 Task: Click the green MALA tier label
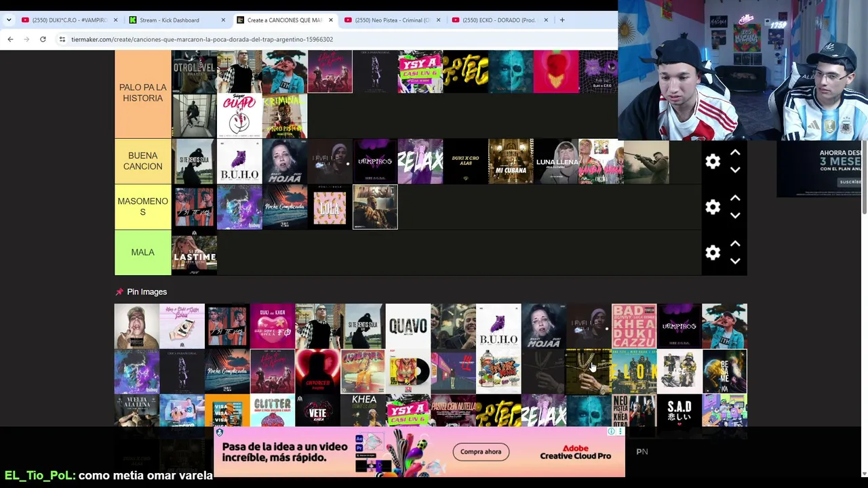[143, 252]
